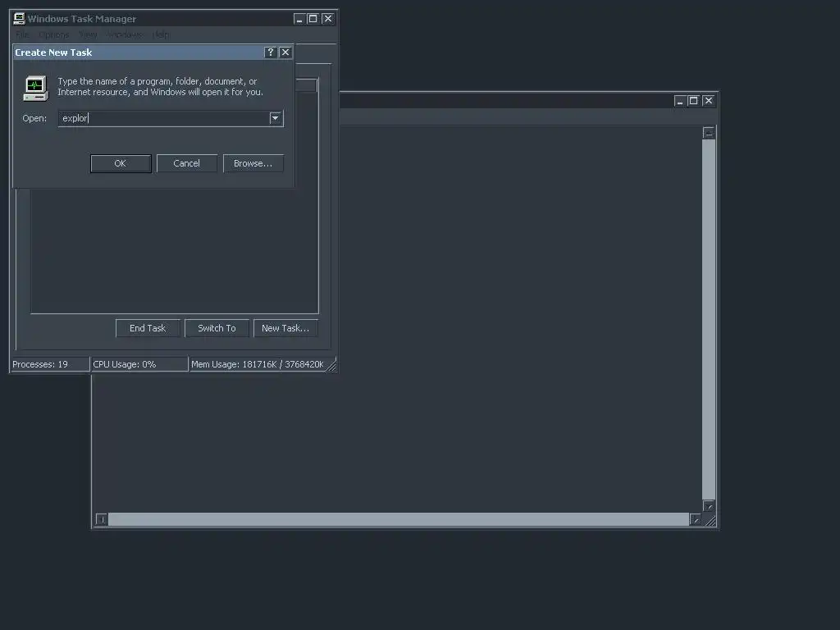Minimize the blank background window
This screenshot has height=630, width=840.
point(680,101)
